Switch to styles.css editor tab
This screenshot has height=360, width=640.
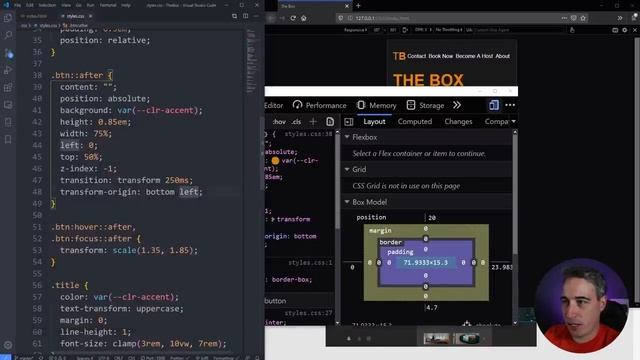(75, 16)
